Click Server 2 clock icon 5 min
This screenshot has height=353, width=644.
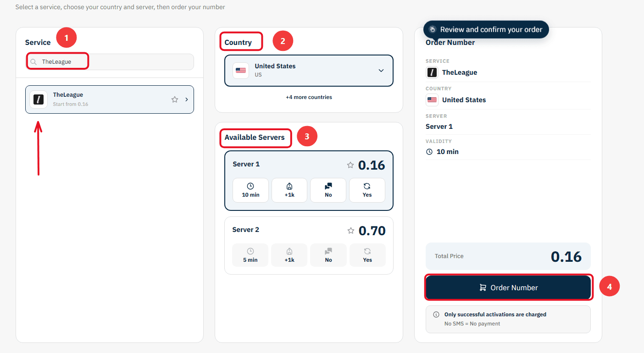250,251
